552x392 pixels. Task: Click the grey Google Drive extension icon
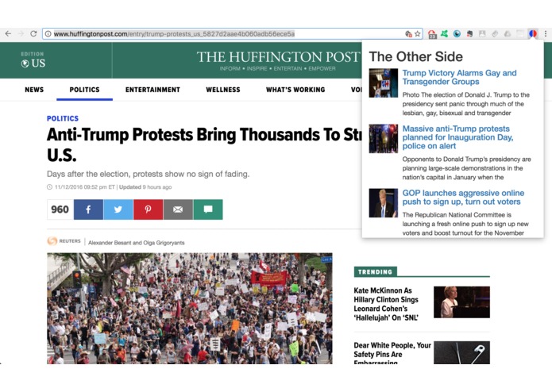click(508, 34)
